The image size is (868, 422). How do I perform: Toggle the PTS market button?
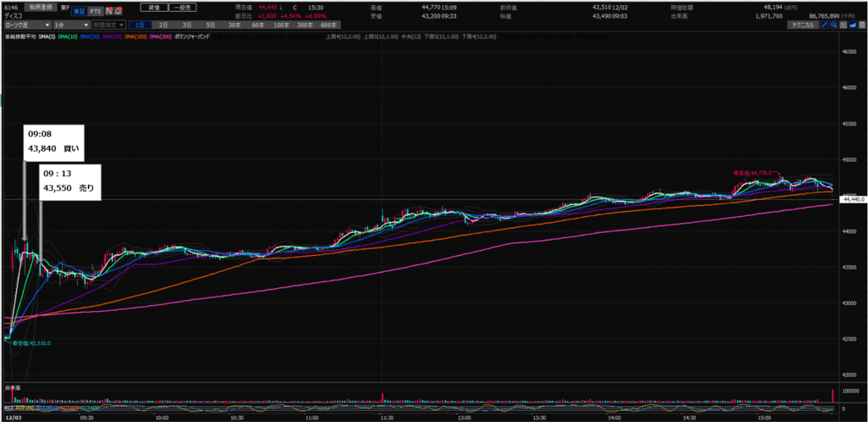point(95,13)
